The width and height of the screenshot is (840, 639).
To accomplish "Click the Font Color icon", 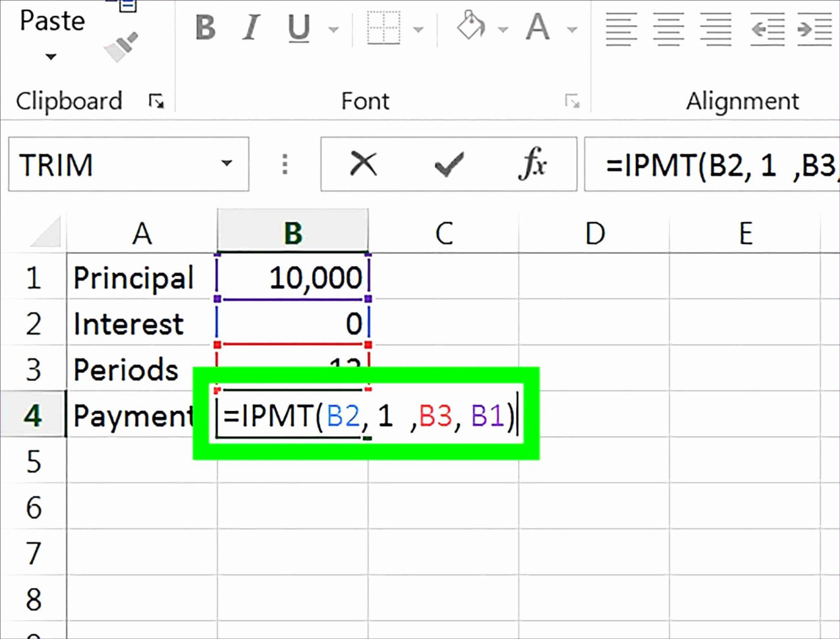I will [538, 29].
